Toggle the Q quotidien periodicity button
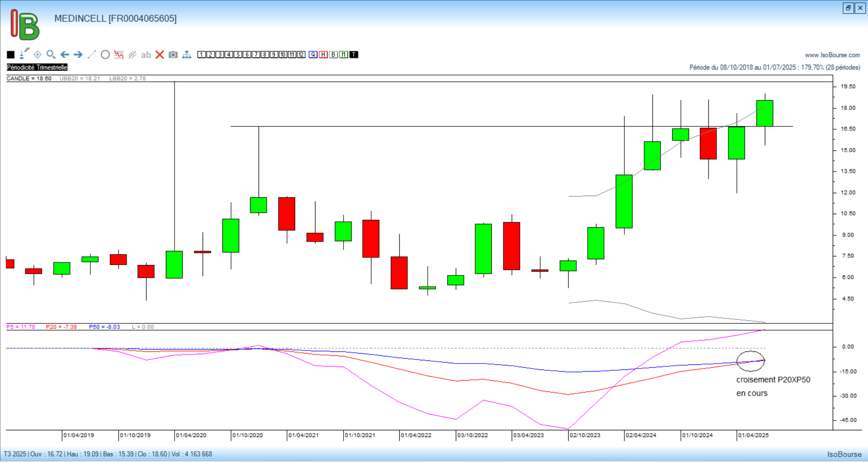The height and width of the screenshot is (462, 868). click(x=313, y=55)
